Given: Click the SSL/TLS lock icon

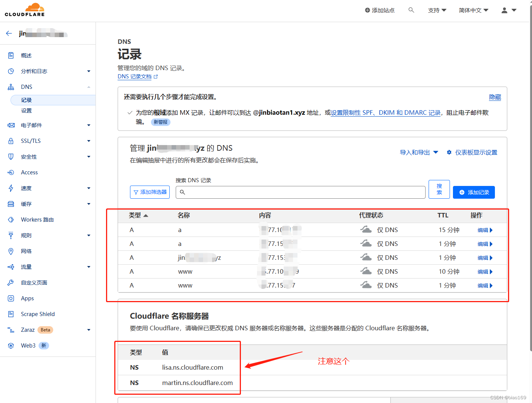Looking at the screenshot, I should tap(11, 141).
